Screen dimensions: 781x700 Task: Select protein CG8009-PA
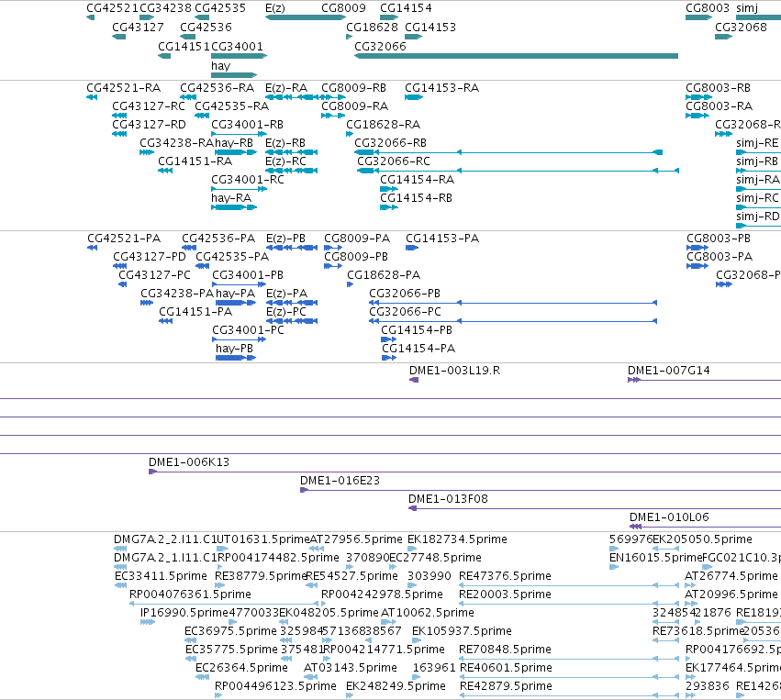[333, 248]
